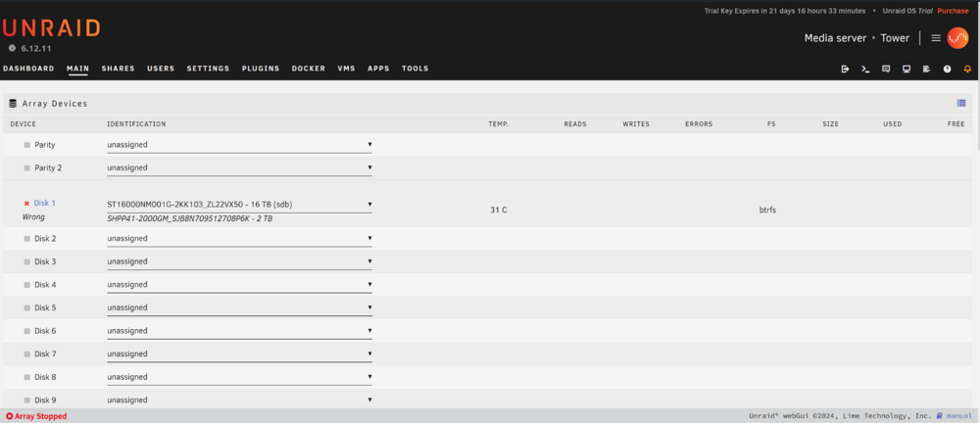Open the Feedback speech-bubble icon
The height and width of the screenshot is (423, 980).
[x=886, y=69]
